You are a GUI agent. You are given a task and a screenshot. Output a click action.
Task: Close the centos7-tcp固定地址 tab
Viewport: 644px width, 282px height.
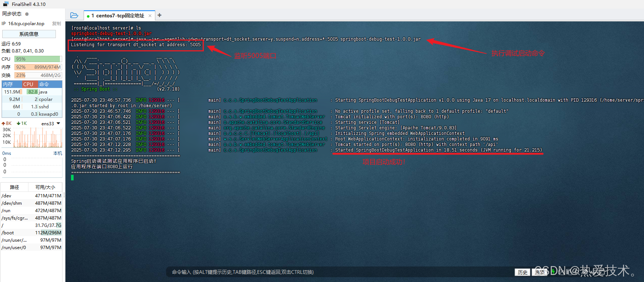click(150, 16)
